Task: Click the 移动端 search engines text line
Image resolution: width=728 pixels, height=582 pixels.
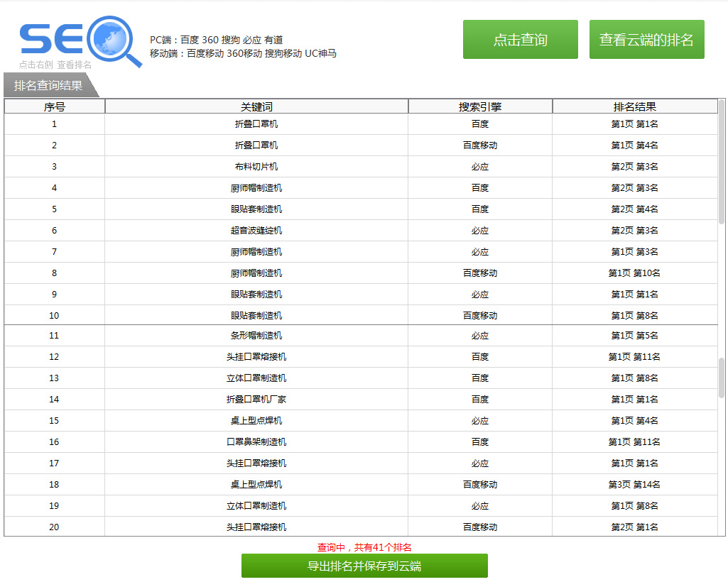Action: click(x=243, y=53)
